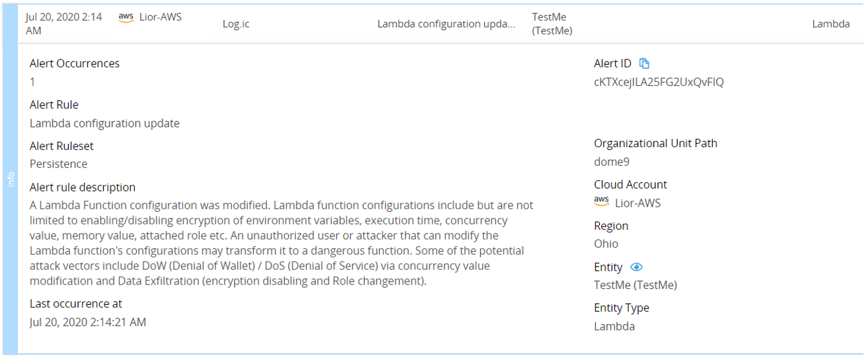The image size is (868, 359).
Task: Click AWS logo under Cloud Account
Action: pyautogui.click(x=601, y=202)
